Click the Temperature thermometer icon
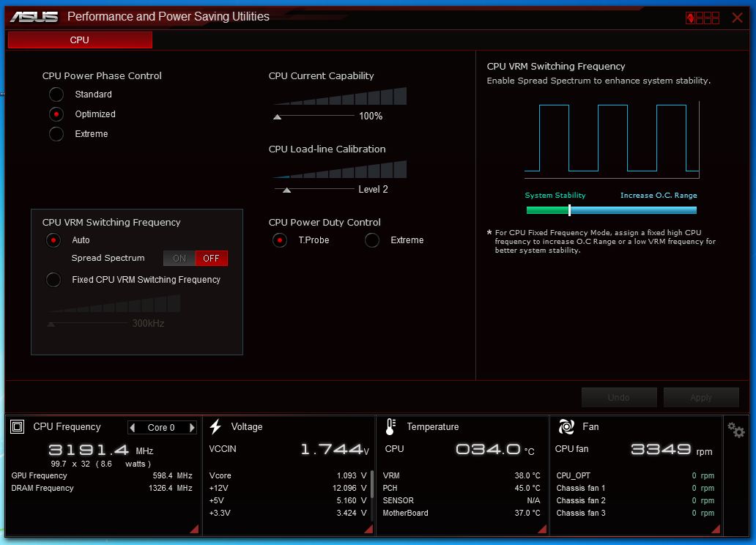The width and height of the screenshot is (756, 545). 390,427
